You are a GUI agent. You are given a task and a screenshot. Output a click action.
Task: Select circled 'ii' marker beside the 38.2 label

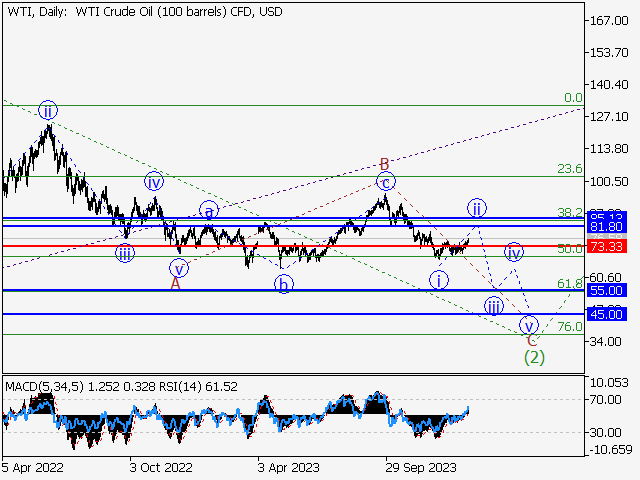tap(477, 208)
